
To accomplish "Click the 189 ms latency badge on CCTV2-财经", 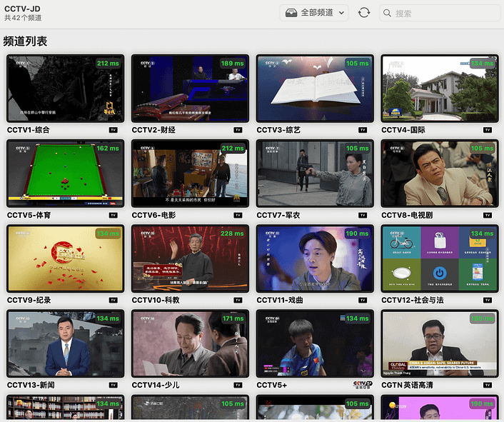I will point(233,64).
